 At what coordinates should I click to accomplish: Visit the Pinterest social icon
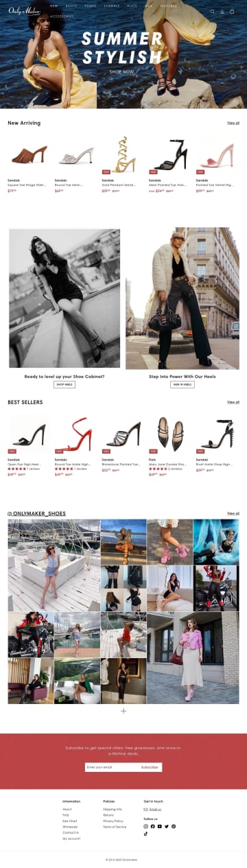coord(174,826)
